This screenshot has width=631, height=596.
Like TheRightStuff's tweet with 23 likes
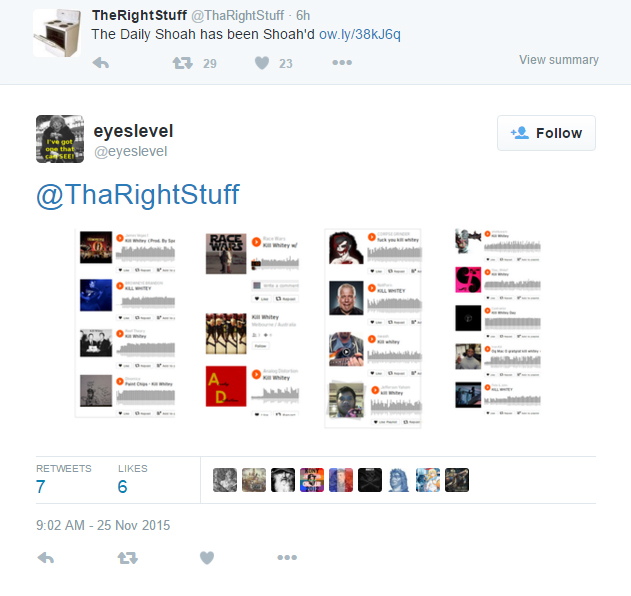pos(262,63)
